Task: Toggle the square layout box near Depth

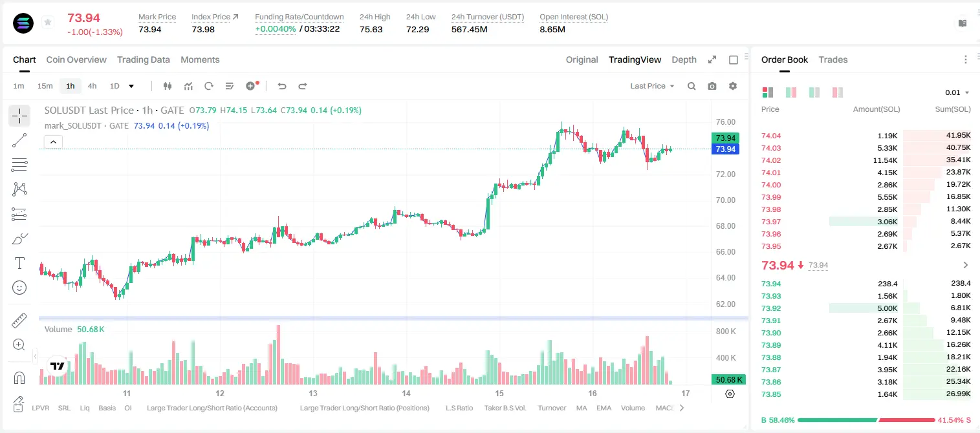Action: coord(734,60)
